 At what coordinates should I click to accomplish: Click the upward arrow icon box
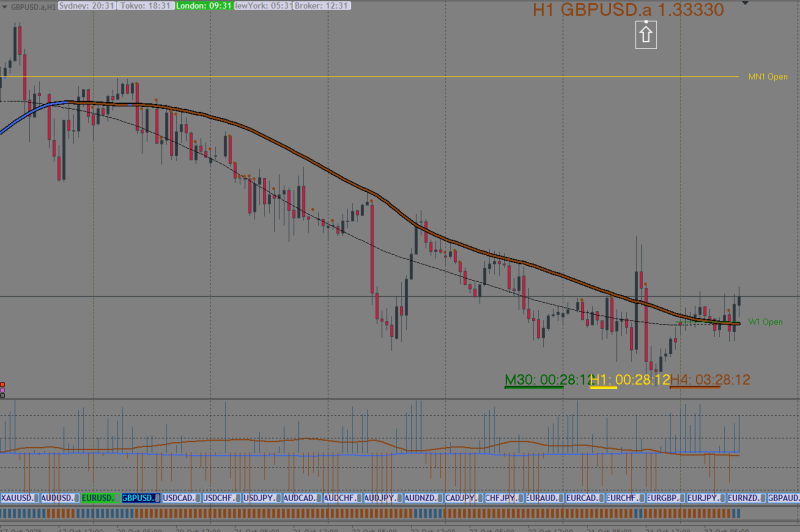point(645,35)
